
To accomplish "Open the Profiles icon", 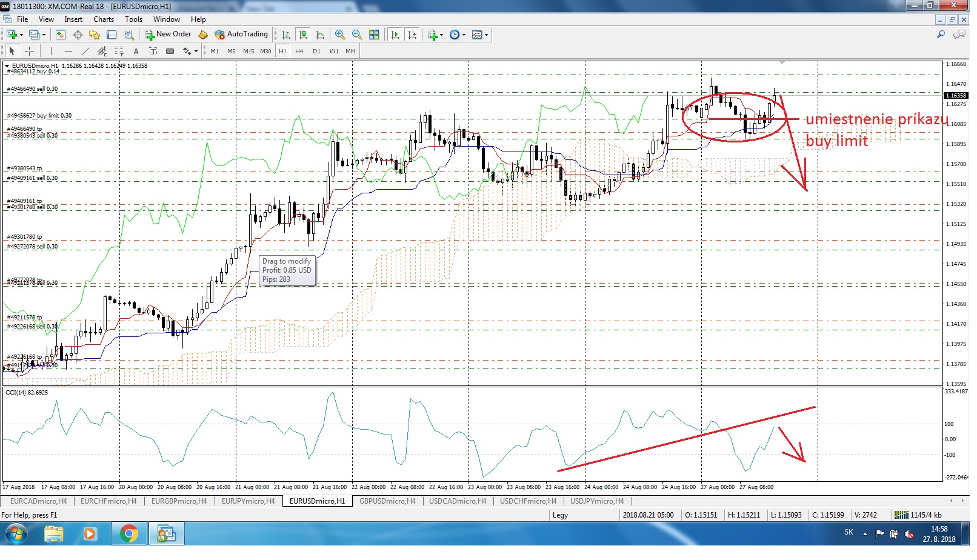I will pos(35,35).
